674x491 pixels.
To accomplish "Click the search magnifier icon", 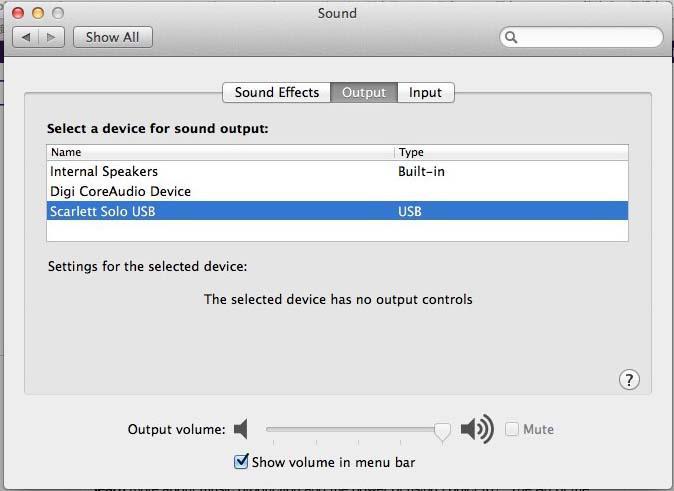I will point(511,38).
